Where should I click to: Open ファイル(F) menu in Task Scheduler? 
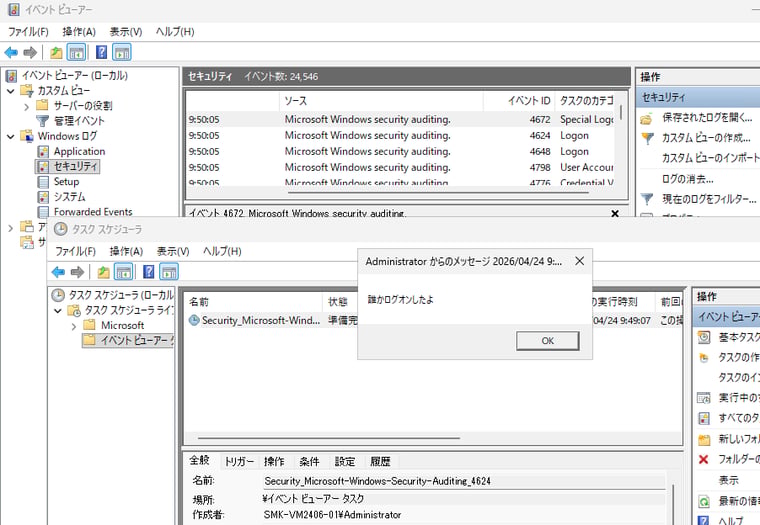[75, 252]
